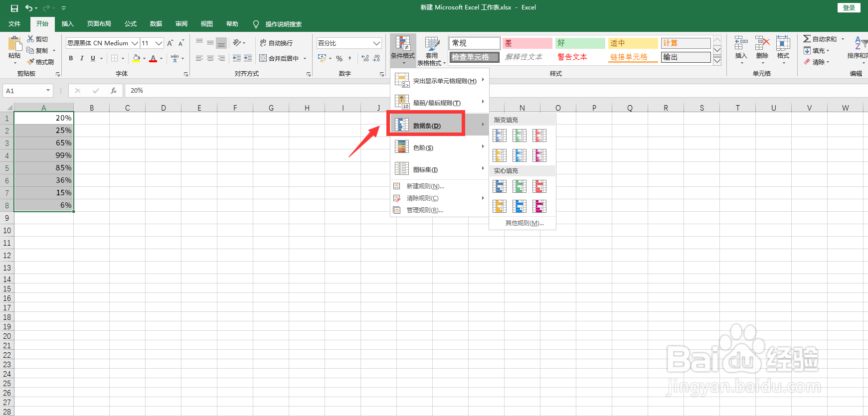Click the percent style icon

coord(339,58)
